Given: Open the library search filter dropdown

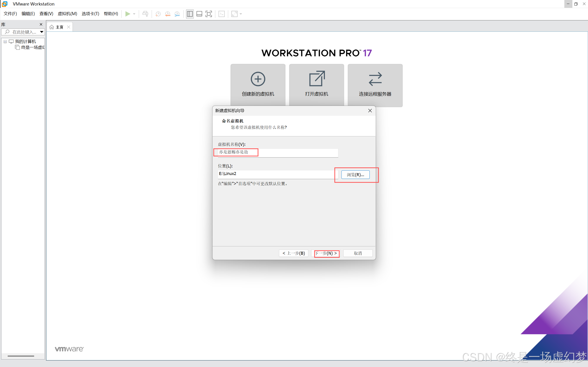Looking at the screenshot, I should 42,32.
